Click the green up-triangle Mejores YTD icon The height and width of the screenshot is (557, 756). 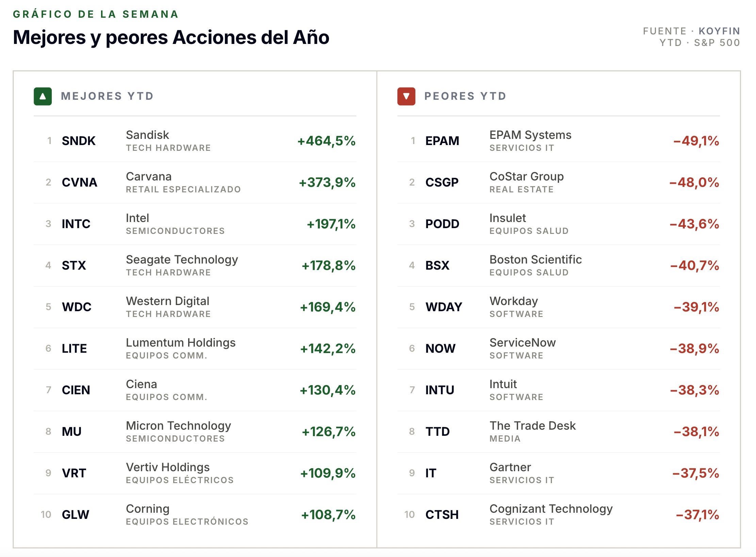point(43,96)
